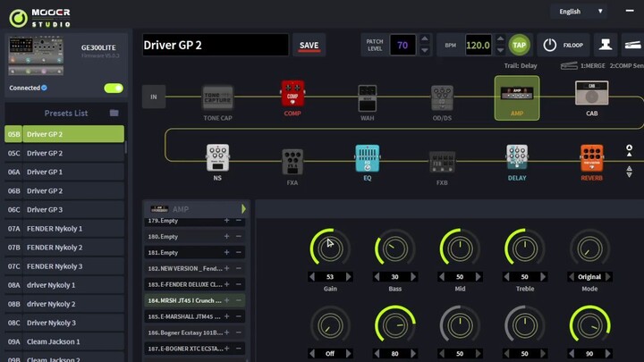Image resolution: width=644 pixels, height=362 pixels.
Task: Open the expression pedal settings icon
Action: click(632, 45)
